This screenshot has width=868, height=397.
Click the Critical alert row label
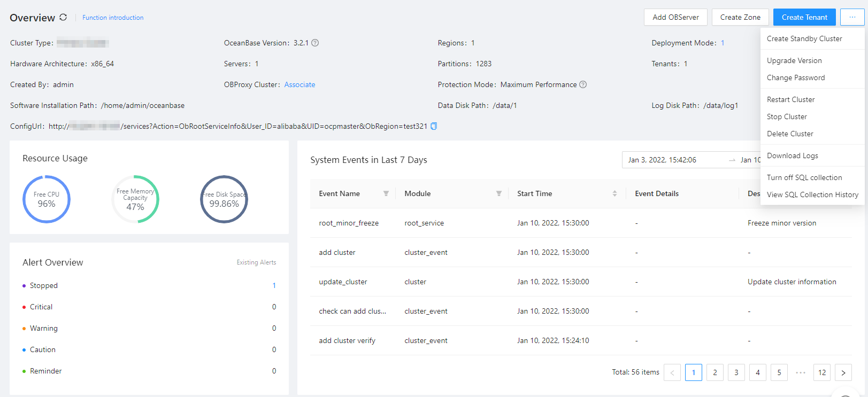coord(41,307)
